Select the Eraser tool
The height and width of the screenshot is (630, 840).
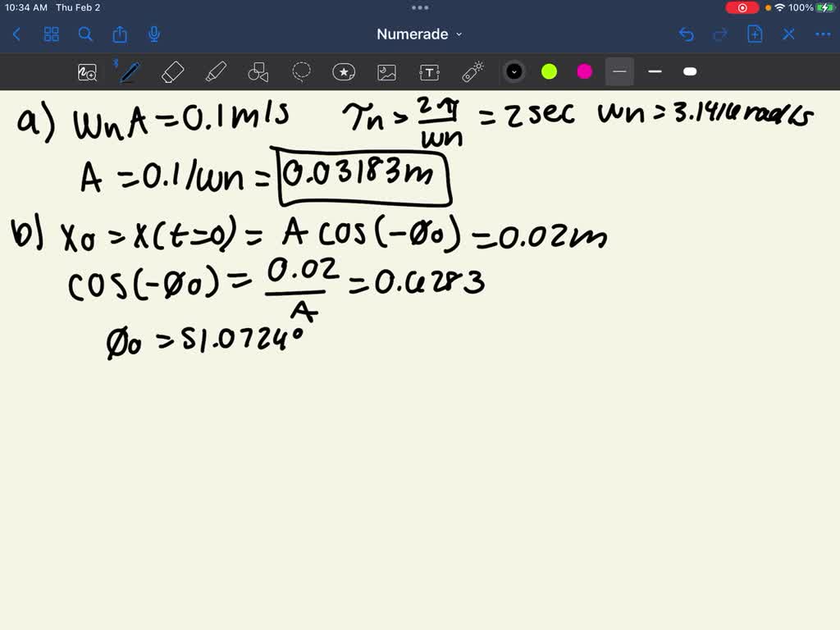172,71
